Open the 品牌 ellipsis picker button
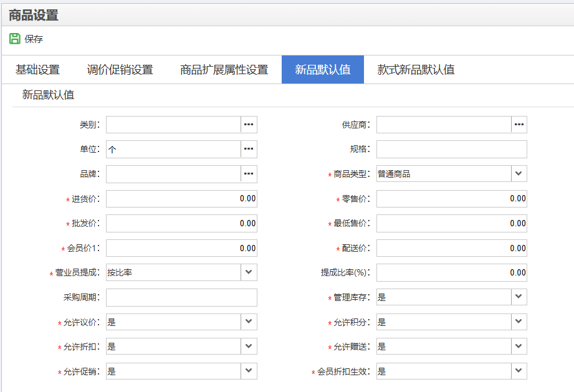The image size is (574, 392). [249, 174]
